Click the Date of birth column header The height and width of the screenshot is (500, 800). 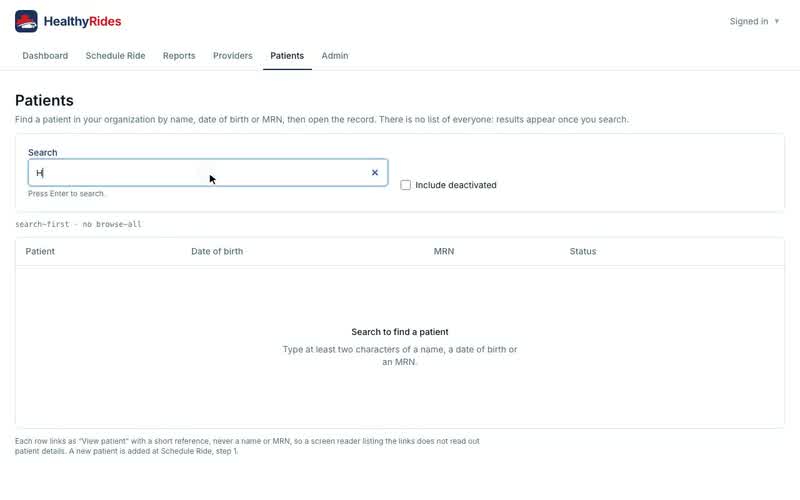click(x=217, y=252)
